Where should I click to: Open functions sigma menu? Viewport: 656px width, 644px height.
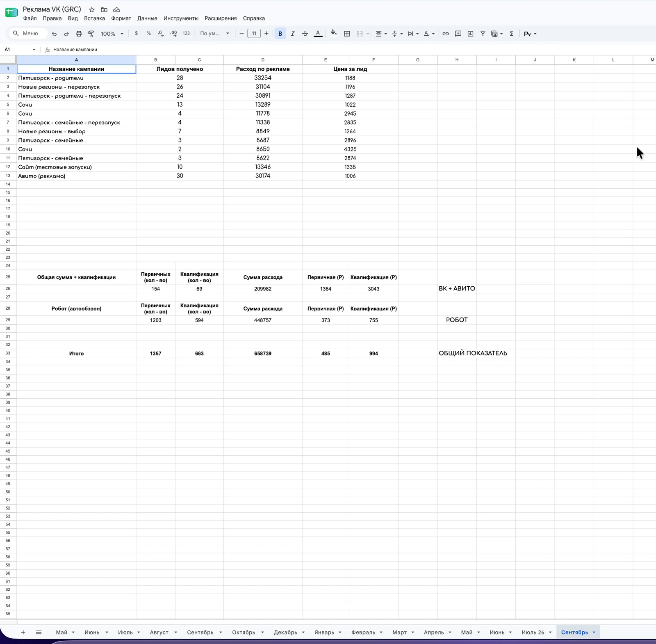511,34
